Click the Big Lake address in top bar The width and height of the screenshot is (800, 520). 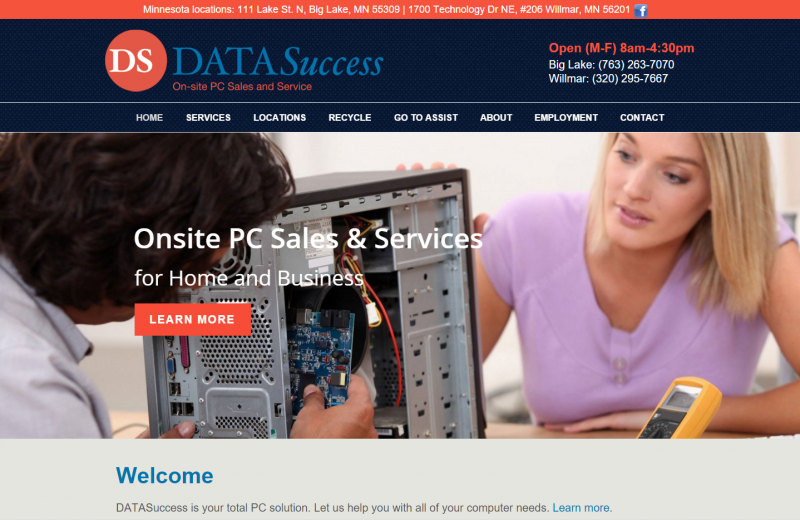(x=318, y=10)
